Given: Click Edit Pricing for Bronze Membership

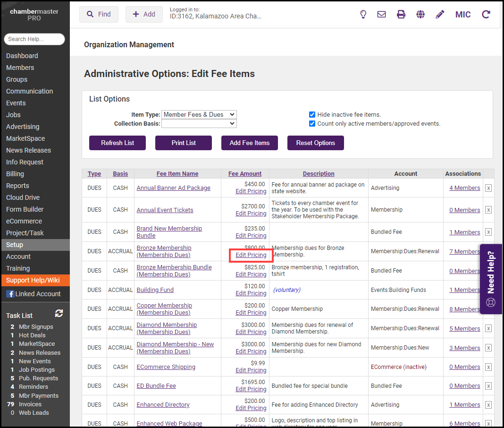Looking at the screenshot, I should coord(251,255).
